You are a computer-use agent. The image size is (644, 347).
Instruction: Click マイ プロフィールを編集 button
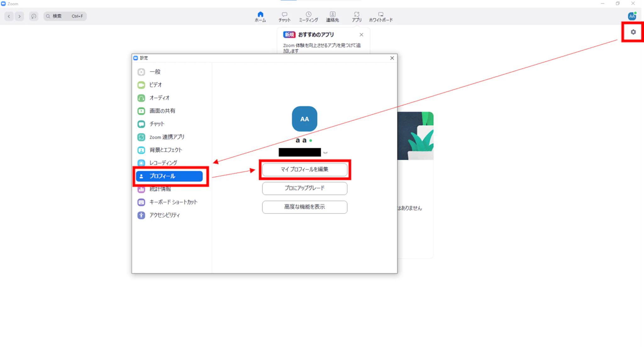pos(304,170)
